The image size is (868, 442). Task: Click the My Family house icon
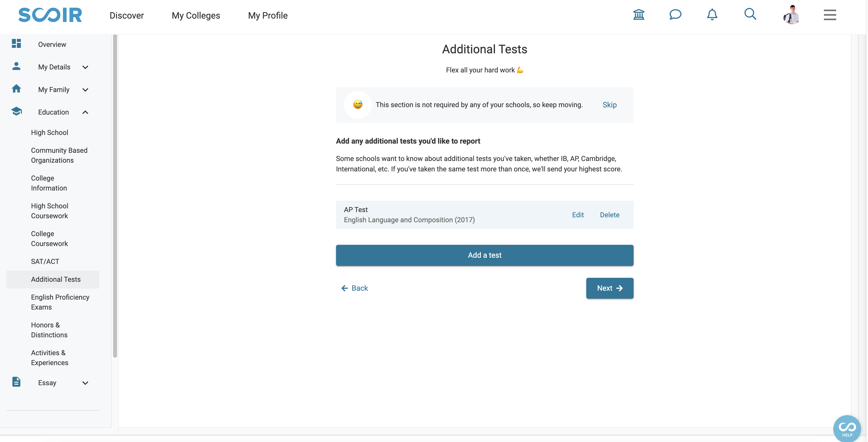point(16,89)
